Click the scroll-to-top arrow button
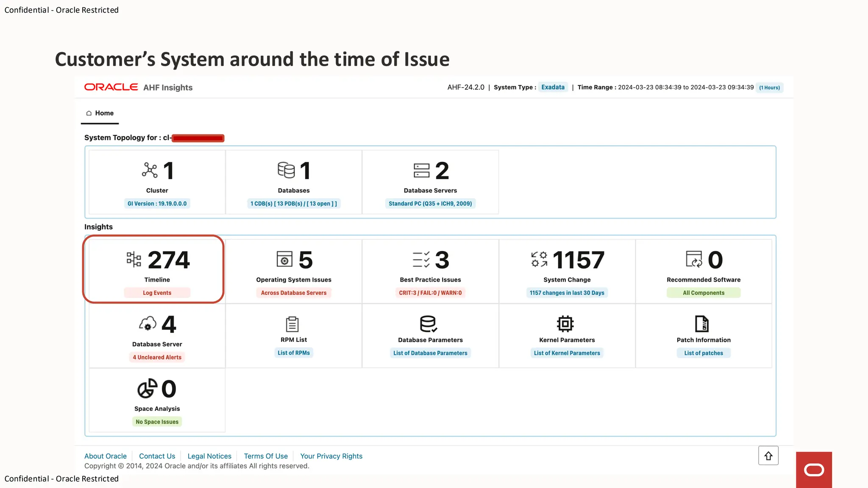The image size is (868, 488). tap(768, 456)
